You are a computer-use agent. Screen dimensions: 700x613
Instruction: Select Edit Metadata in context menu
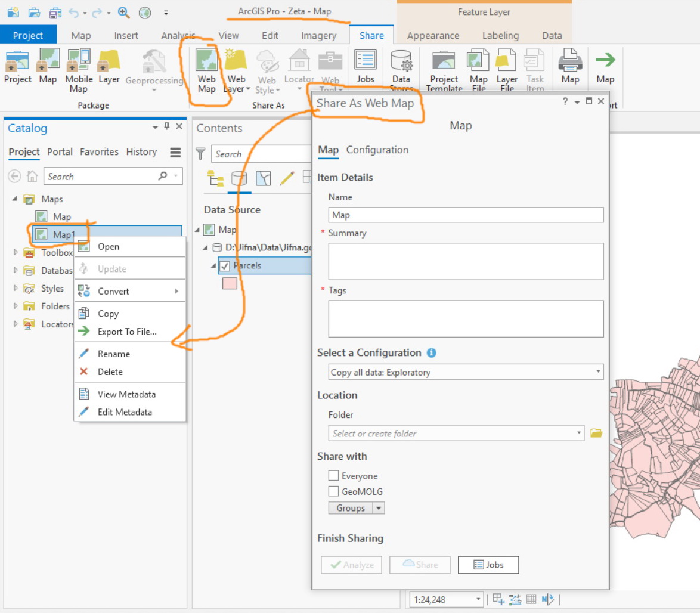(130, 412)
